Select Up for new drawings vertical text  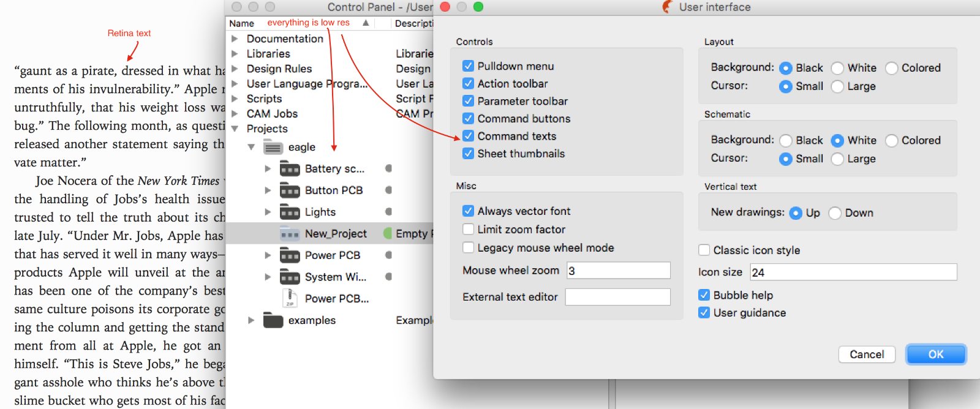tap(796, 213)
